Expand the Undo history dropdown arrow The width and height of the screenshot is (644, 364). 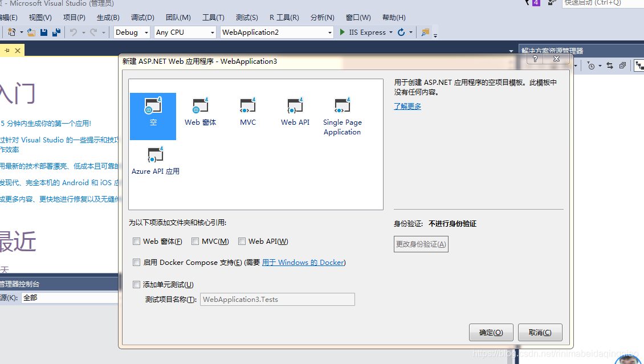pos(83,32)
